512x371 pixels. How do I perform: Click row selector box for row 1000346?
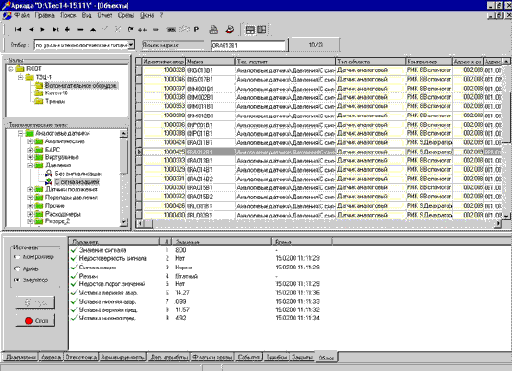tap(139, 79)
